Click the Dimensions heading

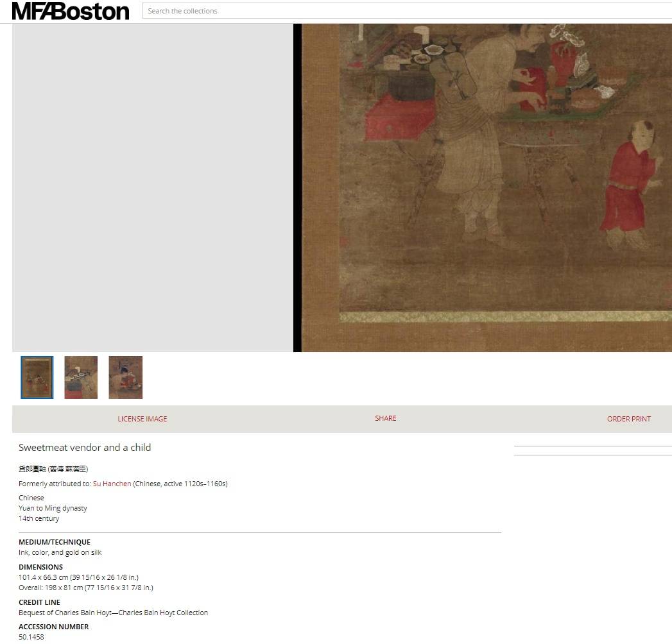pos(40,567)
